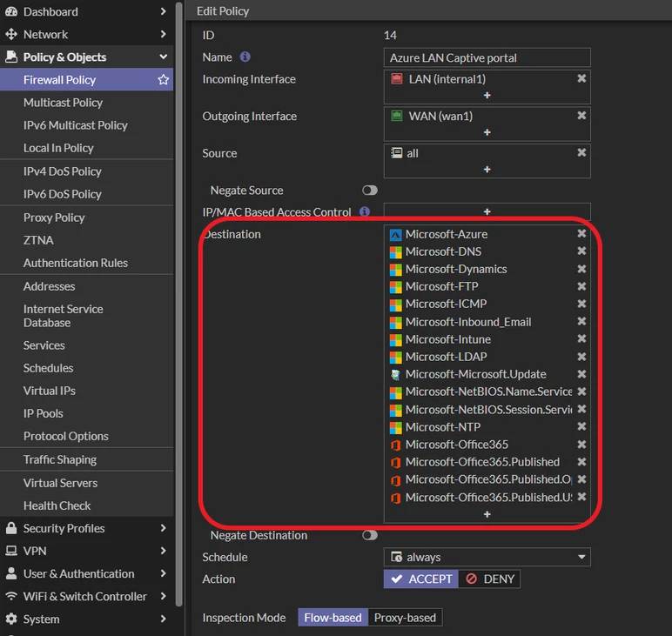The image size is (672, 636).
Task: Click the Security Profiles lock icon
Action: click(x=11, y=528)
